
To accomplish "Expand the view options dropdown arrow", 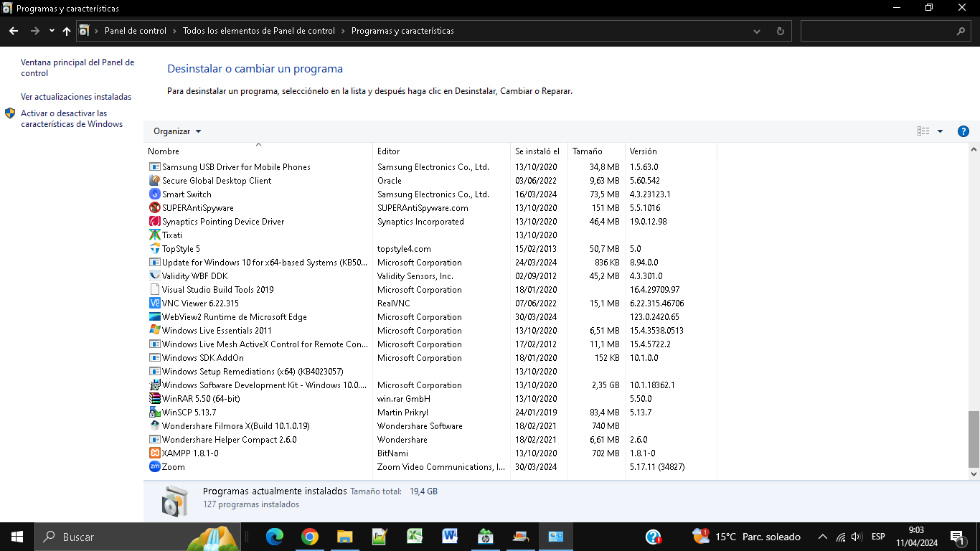I will tap(940, 131).
